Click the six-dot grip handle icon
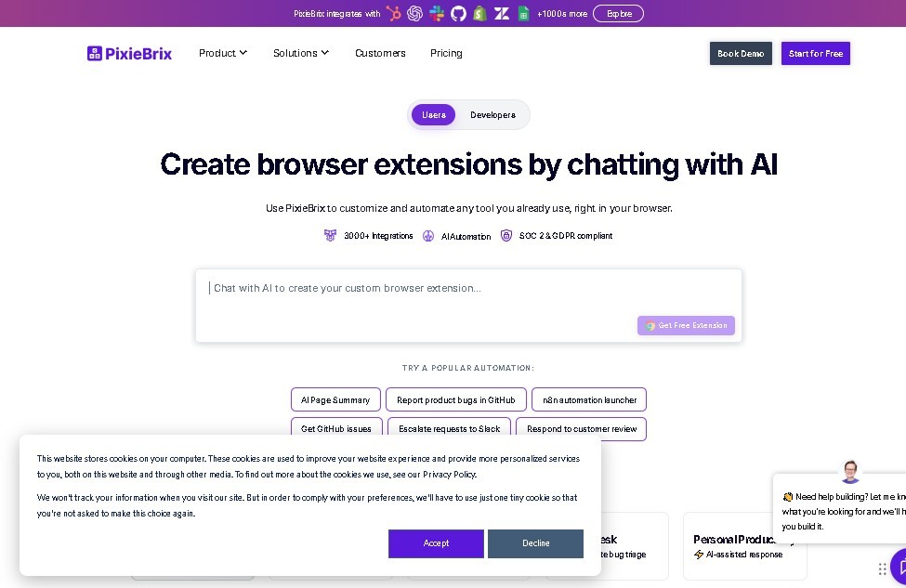 [883, 569]
